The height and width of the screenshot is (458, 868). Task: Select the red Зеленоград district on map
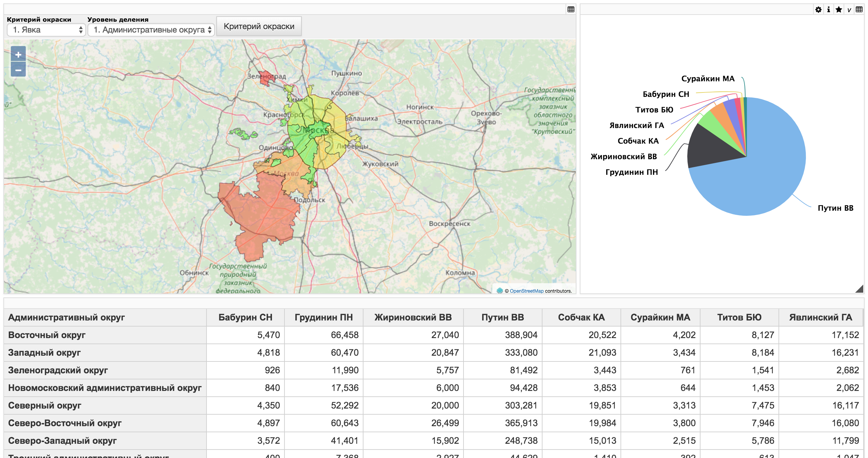point(267,78)
